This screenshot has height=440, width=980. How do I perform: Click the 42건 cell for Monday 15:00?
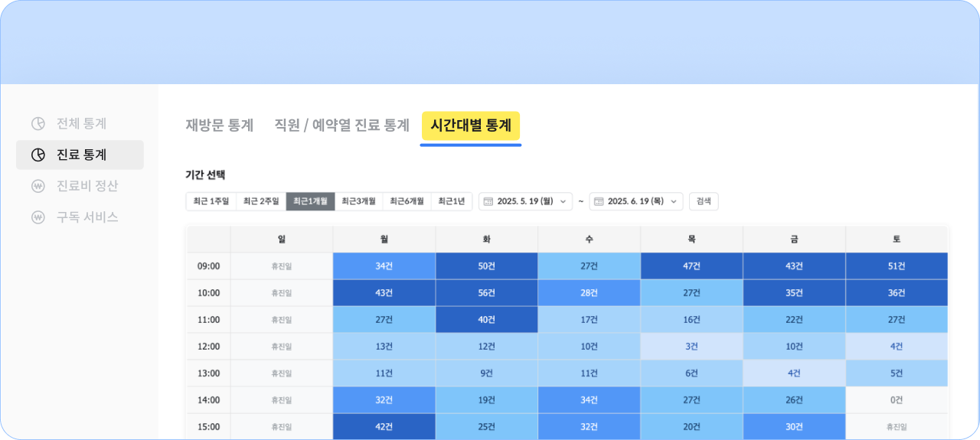pyautogui.click(x=384, y=427)
